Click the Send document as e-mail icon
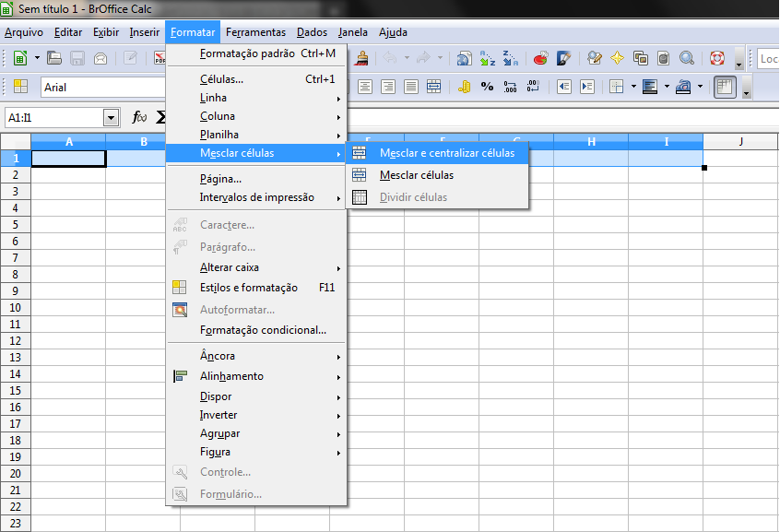 point(100,58)
